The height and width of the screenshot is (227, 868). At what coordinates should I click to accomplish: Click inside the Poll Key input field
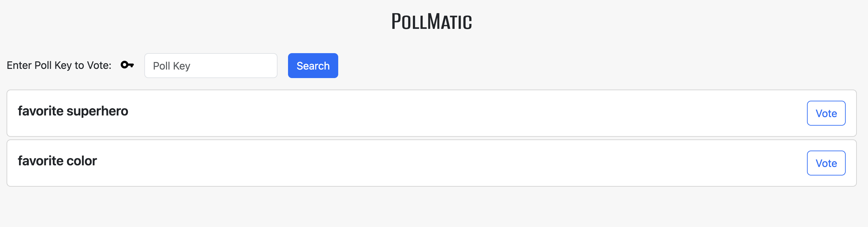tap(211, 65)
